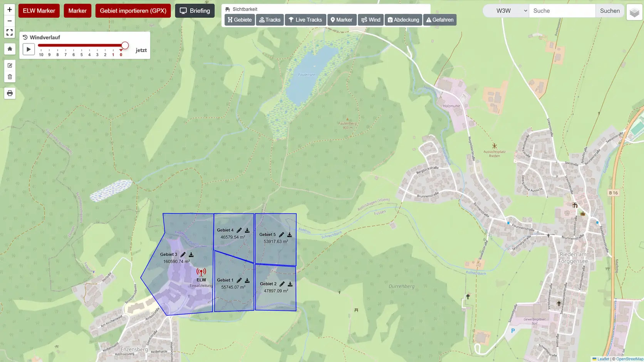Viewport: 644px width, 362px height.
Task: Toggle fullscreen mode from the sidebar
Action: (10, 32)
